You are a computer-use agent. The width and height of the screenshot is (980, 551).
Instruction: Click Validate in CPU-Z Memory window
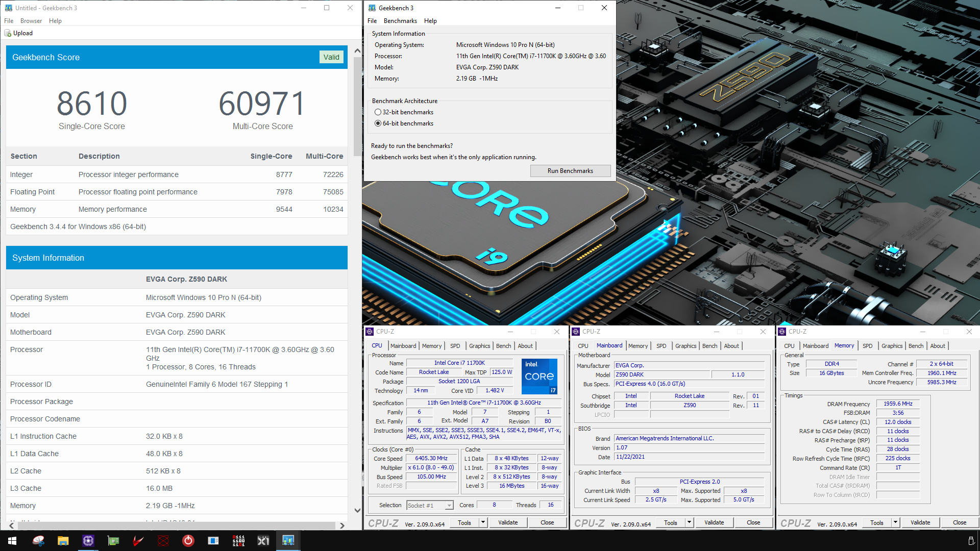coord(920,522)
